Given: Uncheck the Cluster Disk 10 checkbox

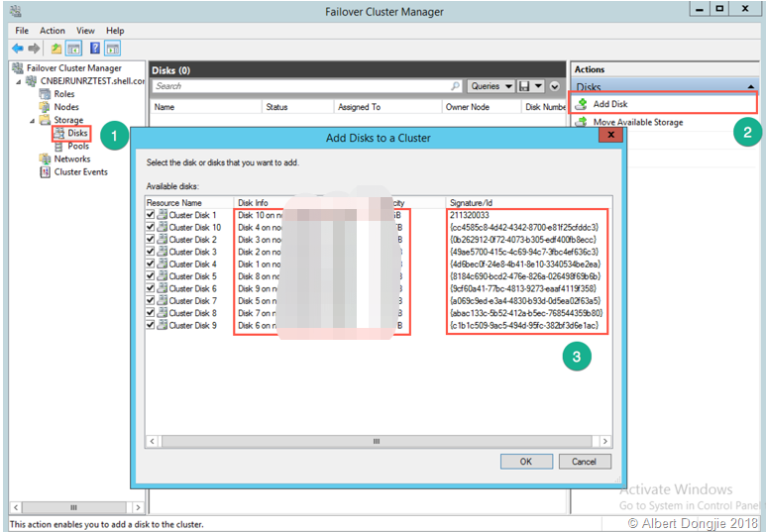Looking at the screenshot, I should (x=151, y=227).
